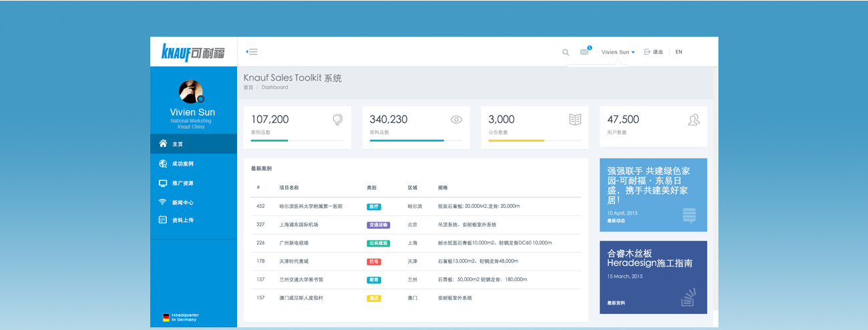Open the 新闻中心 menu item
868x330 pixels.
(194, 202)
